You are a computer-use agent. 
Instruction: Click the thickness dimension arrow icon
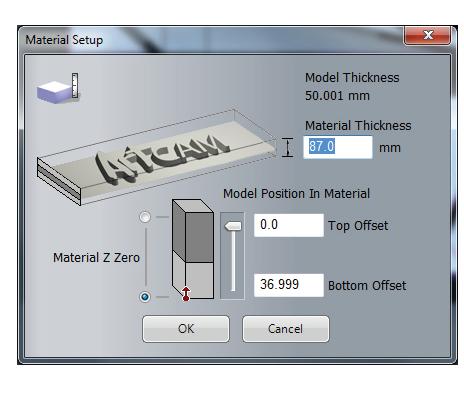click(288, 147)
